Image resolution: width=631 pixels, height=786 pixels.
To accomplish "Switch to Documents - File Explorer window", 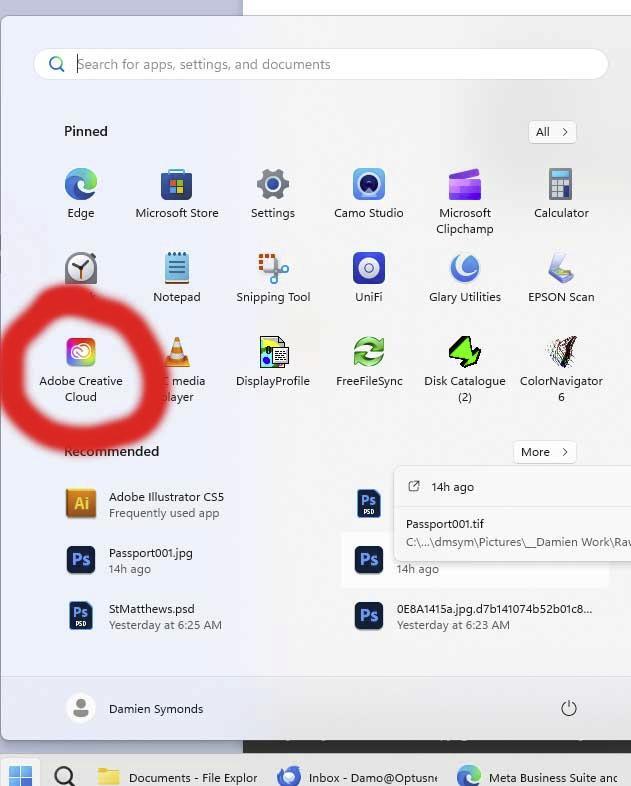I will coord(178,777).
